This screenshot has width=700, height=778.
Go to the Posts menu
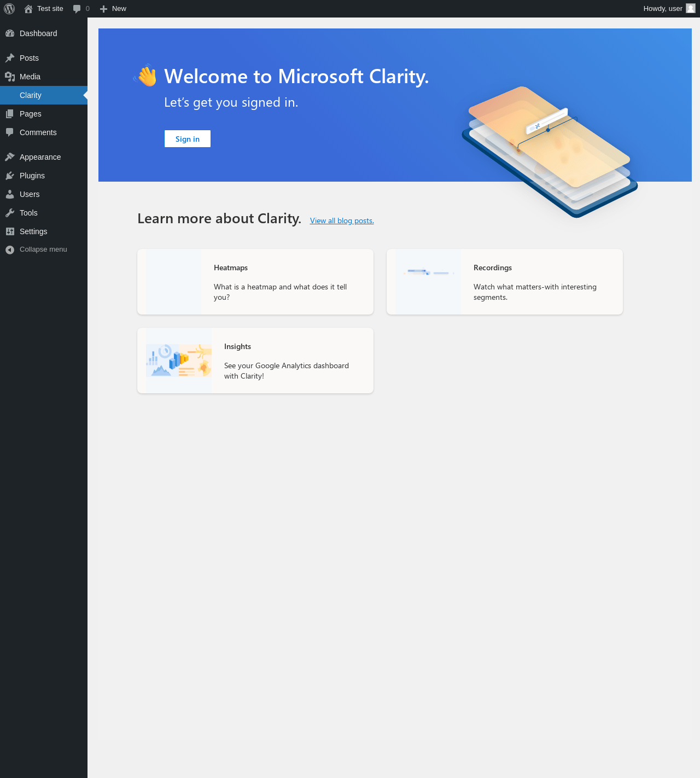tap(44, 58)
